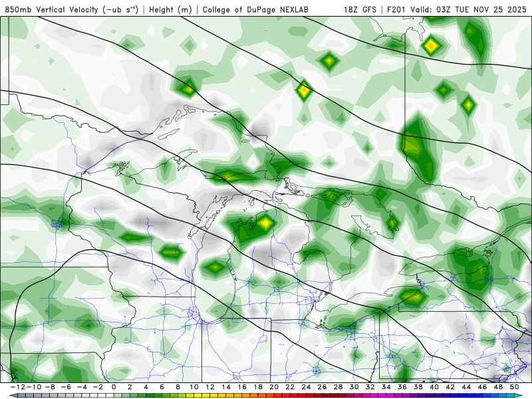Click the "40" value on the color scale
The image size is (532, 399).
coord(434,387)
